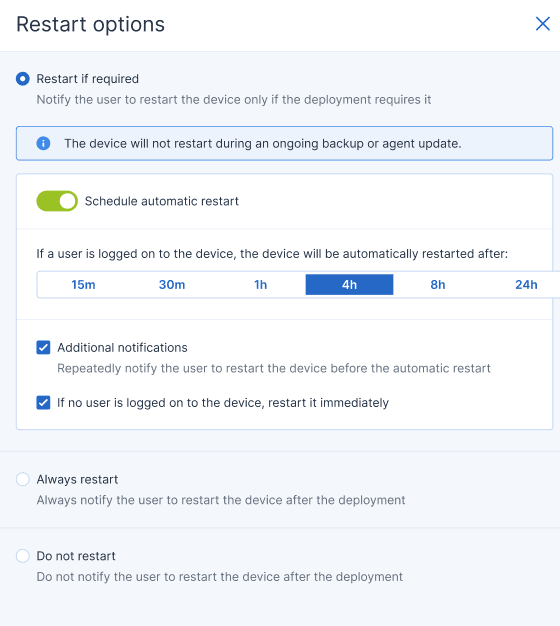560x626 pixels.
Task: Click the blue info icon in banner
Action: tap(43, 143)
